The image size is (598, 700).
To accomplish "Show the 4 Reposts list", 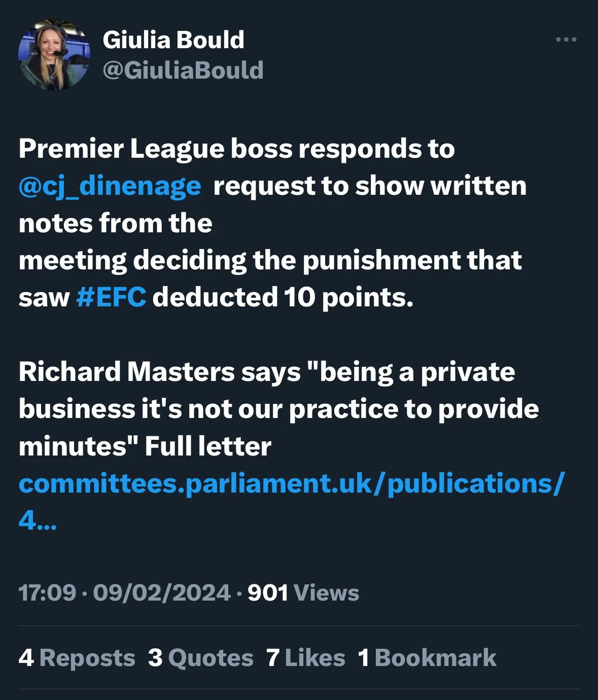I will 77,658.
